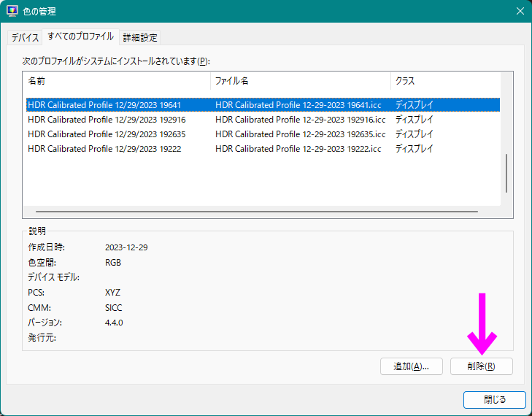
Task: Click the 削除(R) button
Action: pos(481,366)
